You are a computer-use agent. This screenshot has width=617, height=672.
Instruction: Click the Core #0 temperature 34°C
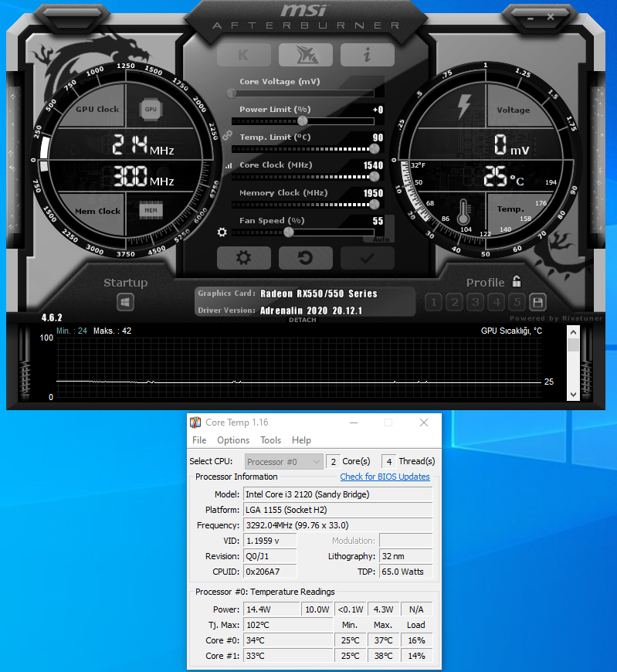coord(288,640)
